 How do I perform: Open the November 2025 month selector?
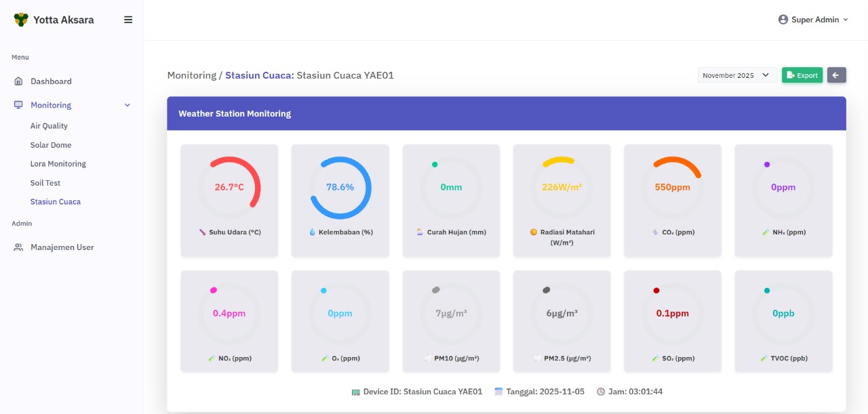point(737,75)
